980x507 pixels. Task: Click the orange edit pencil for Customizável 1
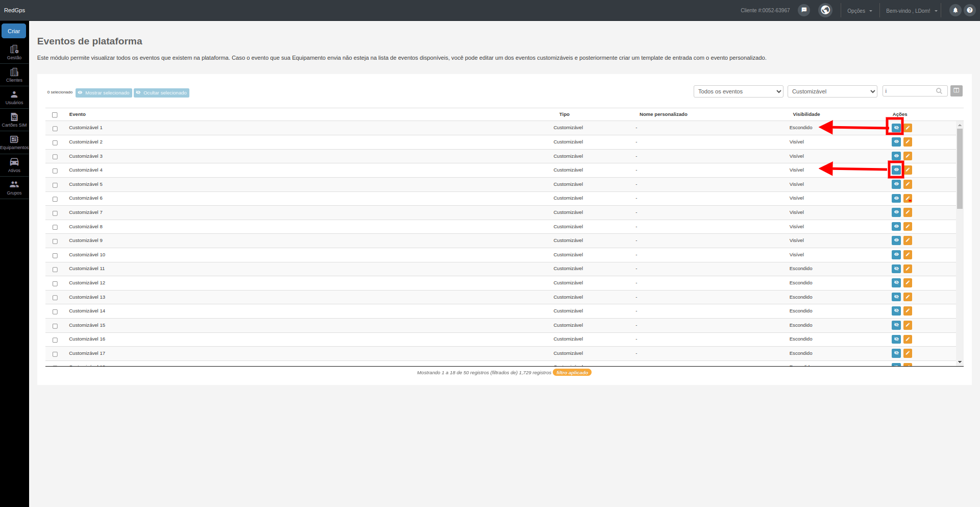[908, 128]
